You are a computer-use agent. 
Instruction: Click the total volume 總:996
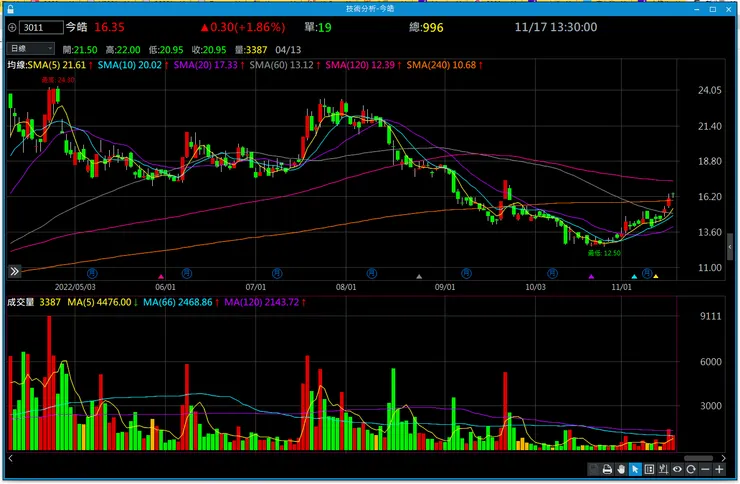pos(426,27)
